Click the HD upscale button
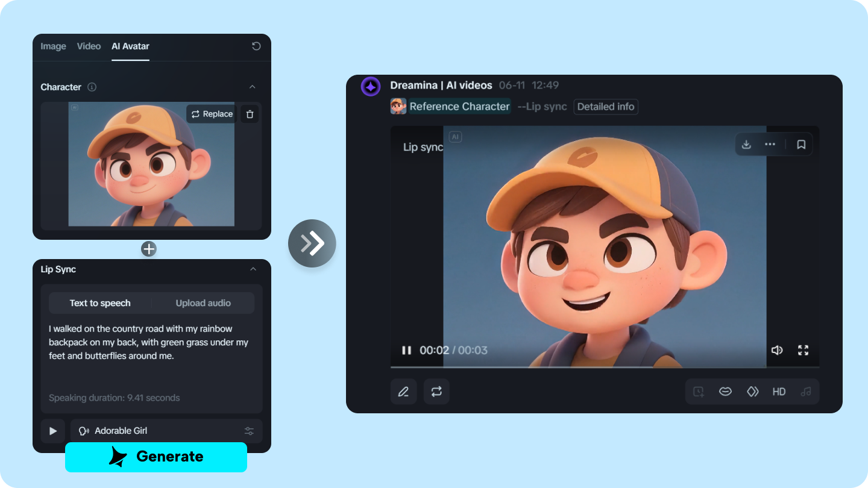The height and width of the screenshot is (488, 868). [x=779, y=392]
